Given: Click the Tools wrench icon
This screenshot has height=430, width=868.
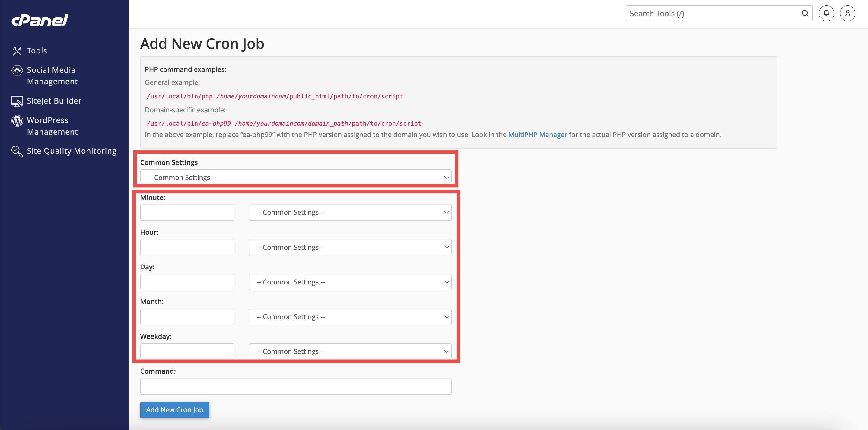Looking at the screenshot, I should 17,51.
